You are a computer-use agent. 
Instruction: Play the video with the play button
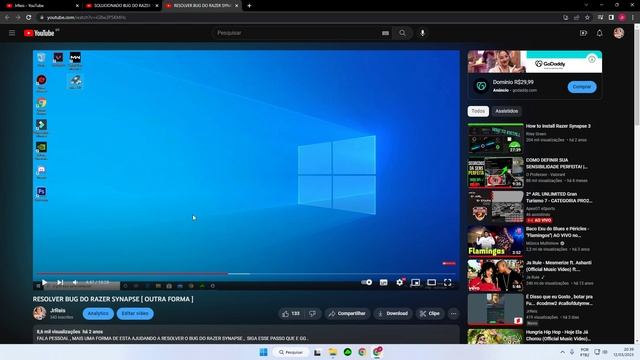(x=44, y=282)
